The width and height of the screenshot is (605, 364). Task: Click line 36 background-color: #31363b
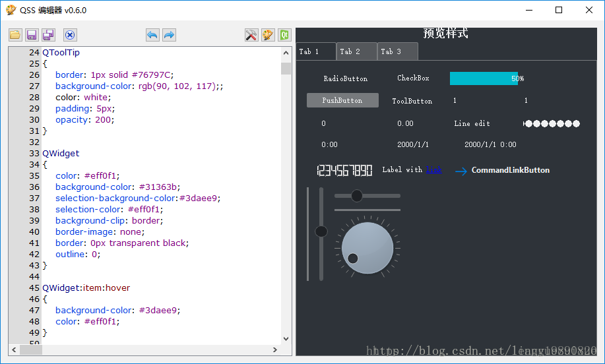click(x=117, y=187)
